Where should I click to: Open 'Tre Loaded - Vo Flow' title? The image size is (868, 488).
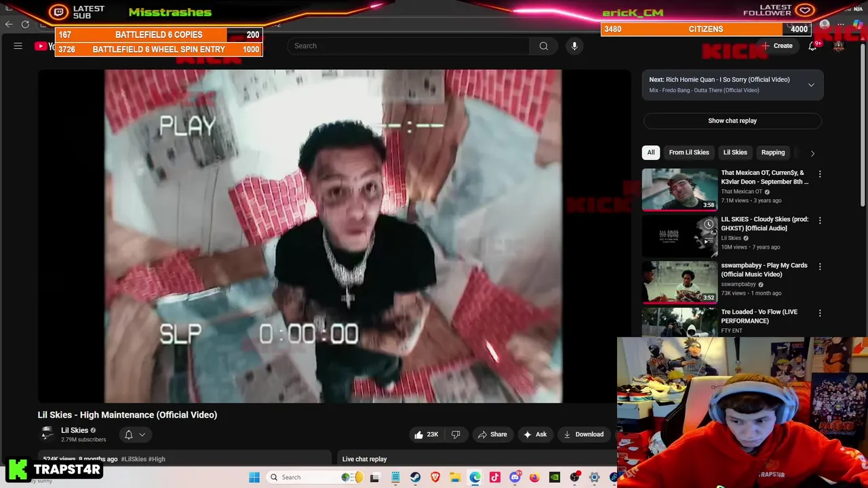click(x=759, y=316)
